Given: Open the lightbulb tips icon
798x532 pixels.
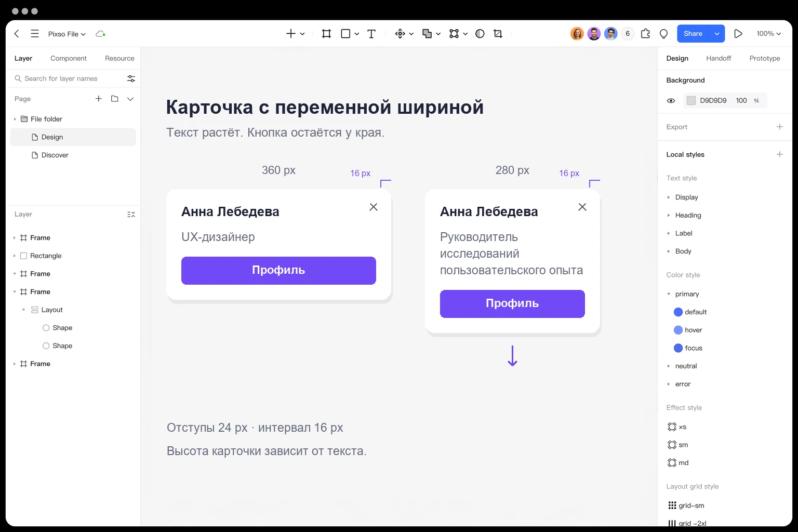Looking at the screenshot, I should pos(663,34).
